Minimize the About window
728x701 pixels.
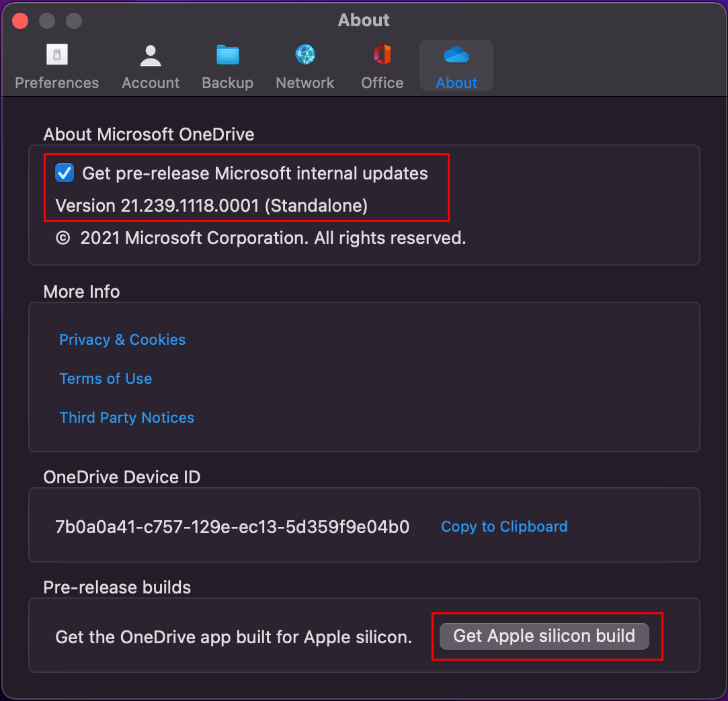46,20
